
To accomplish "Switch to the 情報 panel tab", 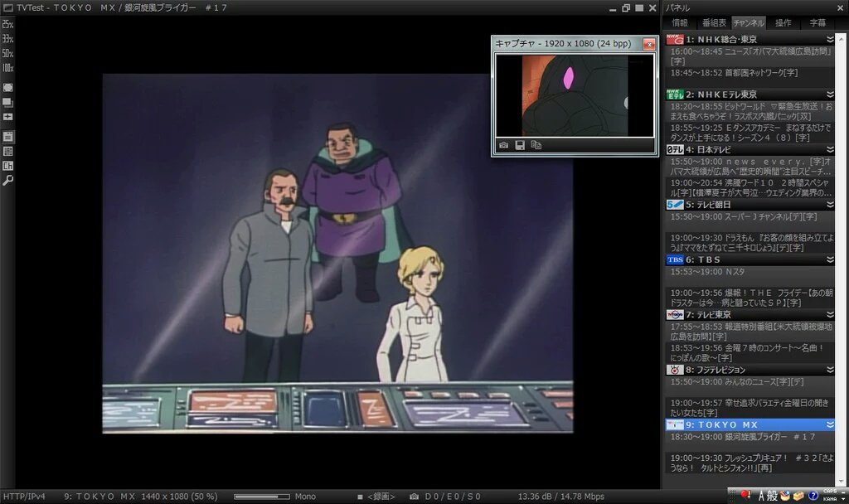I will pyautogui.click(x=680, y=22).
